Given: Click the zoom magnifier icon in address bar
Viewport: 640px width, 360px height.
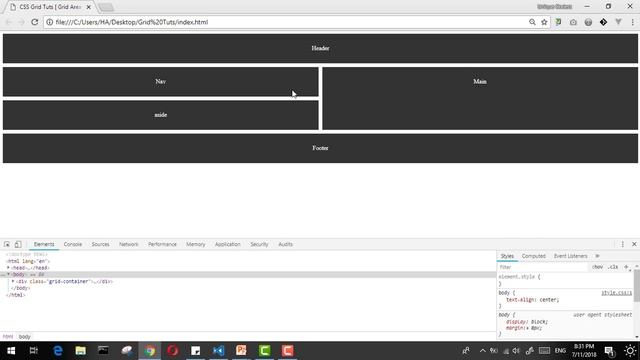Looking at the screenshot, I should (x=532, y=22).
